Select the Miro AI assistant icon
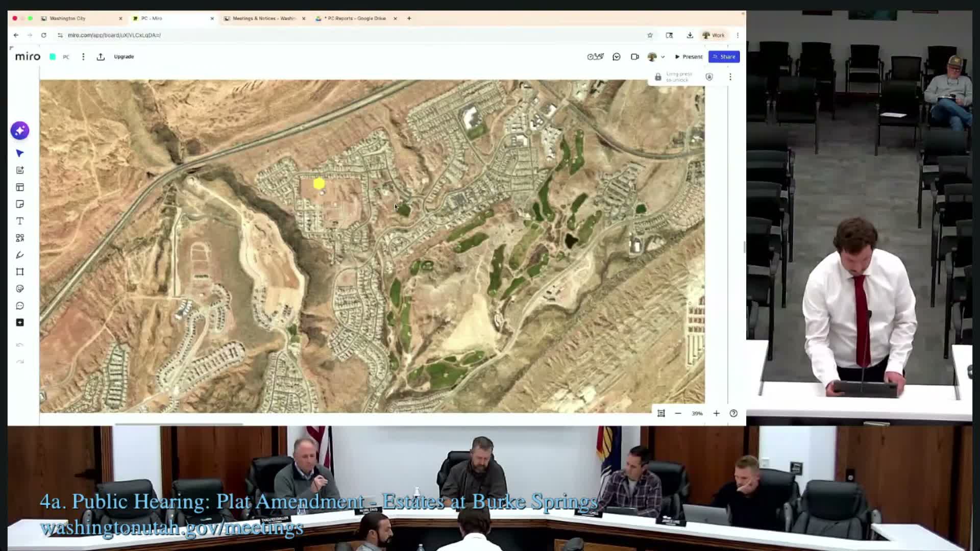This screenshot has width=980, height=551. [19, 131]
